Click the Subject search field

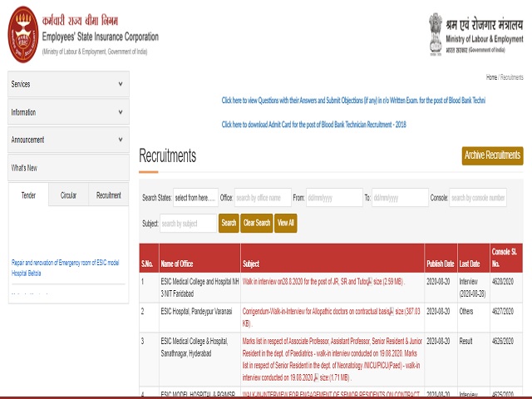(188, 224)
